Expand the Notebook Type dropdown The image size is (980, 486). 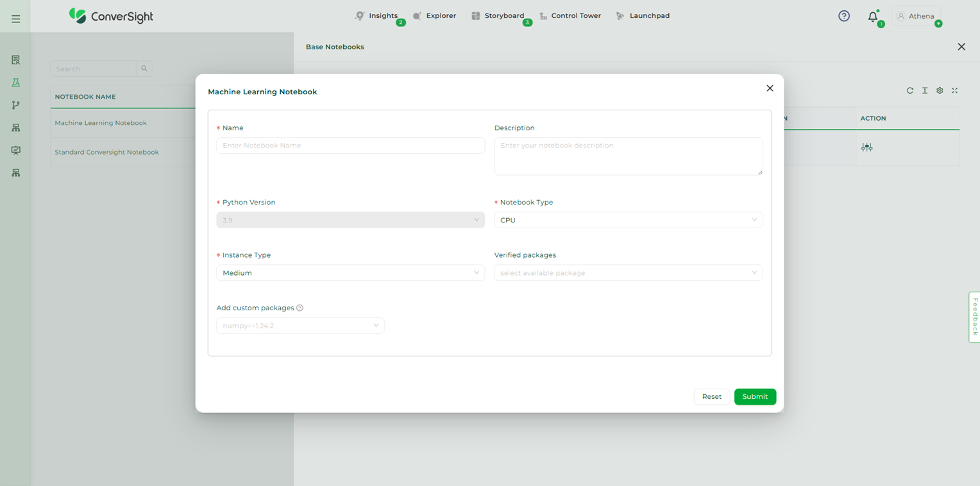click(628, 220)
